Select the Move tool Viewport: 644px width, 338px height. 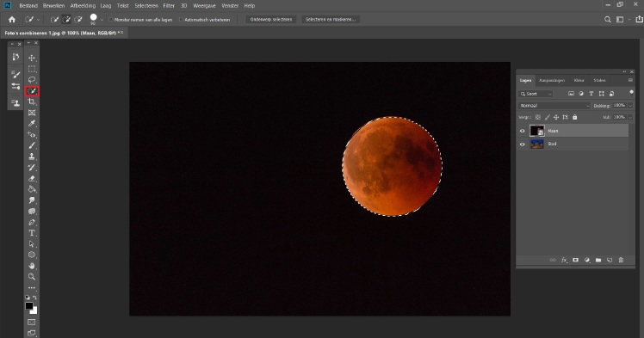point(32,58)
